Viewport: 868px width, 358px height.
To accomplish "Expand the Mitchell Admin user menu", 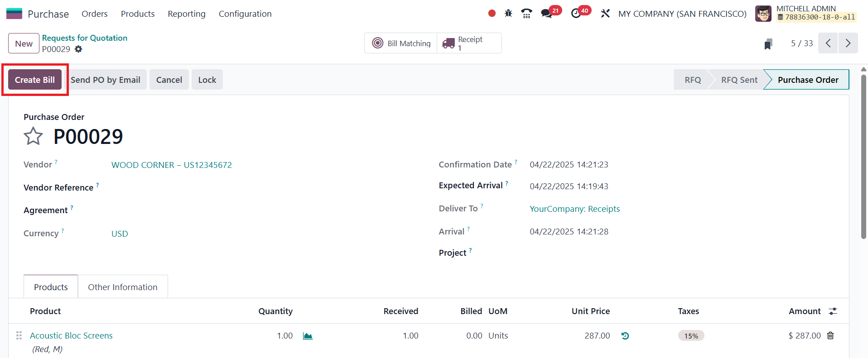I will [805, 14].
